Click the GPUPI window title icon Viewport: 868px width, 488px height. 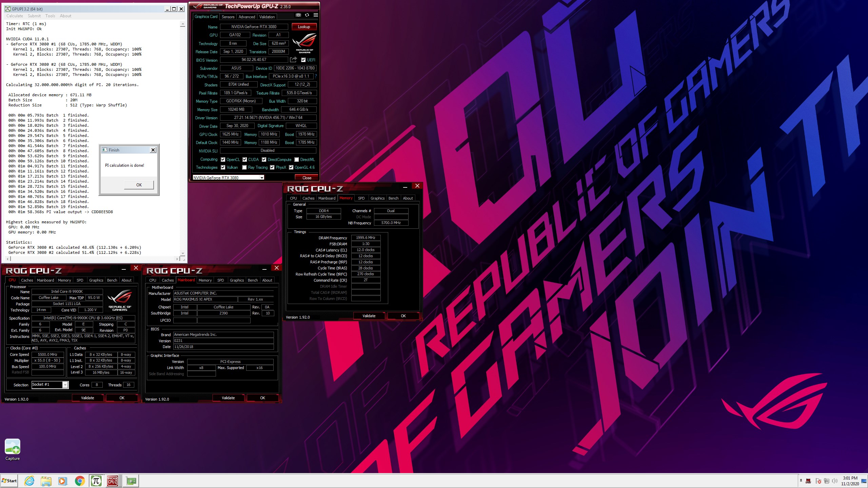tap(8, 9)
